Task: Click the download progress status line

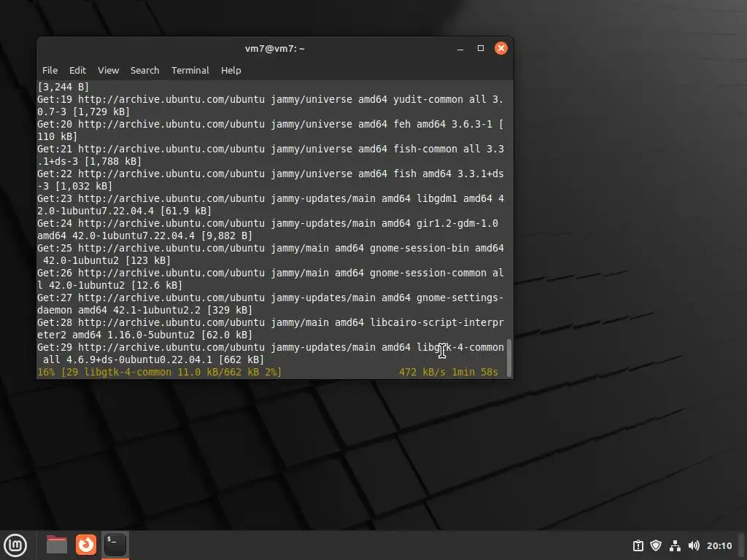Action: [268, 372]
